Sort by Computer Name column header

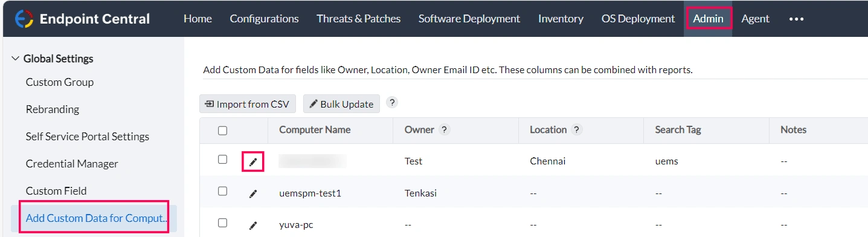coord(315,129)
